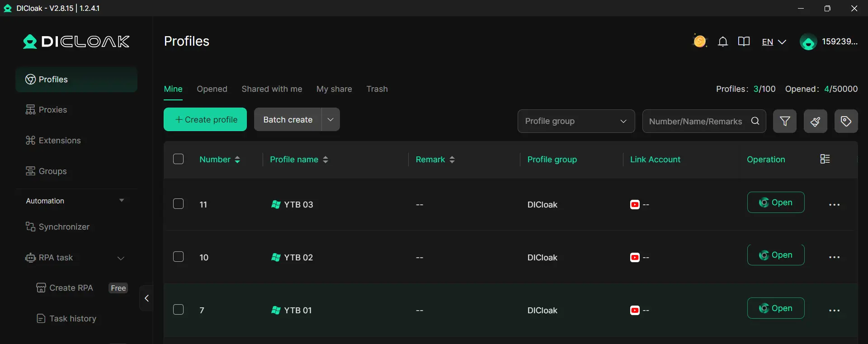The width and height of the screenshot is (868, 344).
Task: Click the paint-roller icon beside filter
Action: pyautogui.click(x=816, y=121)
